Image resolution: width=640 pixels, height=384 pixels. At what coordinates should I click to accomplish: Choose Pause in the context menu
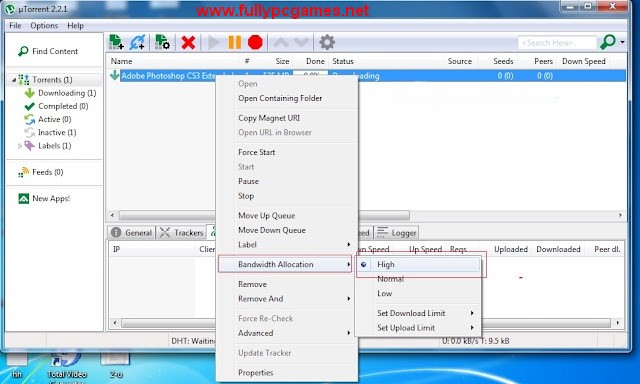(249, 181)
